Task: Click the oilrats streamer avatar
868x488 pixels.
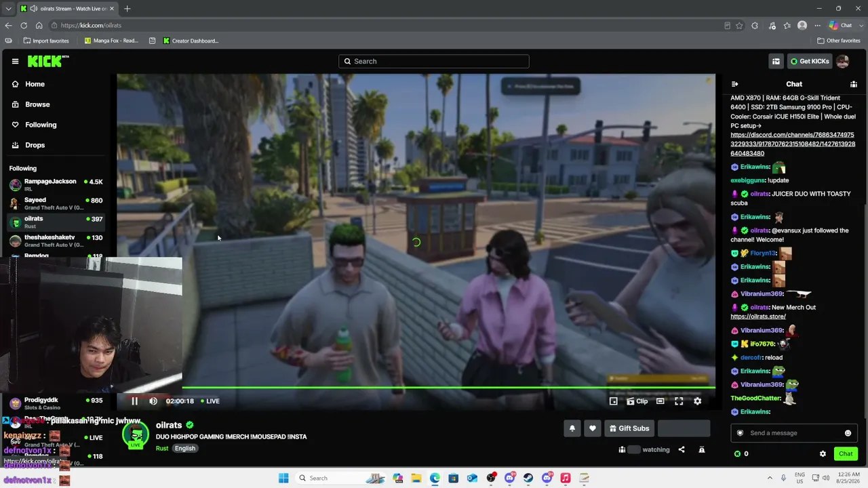Action: (x=136, y=434)
